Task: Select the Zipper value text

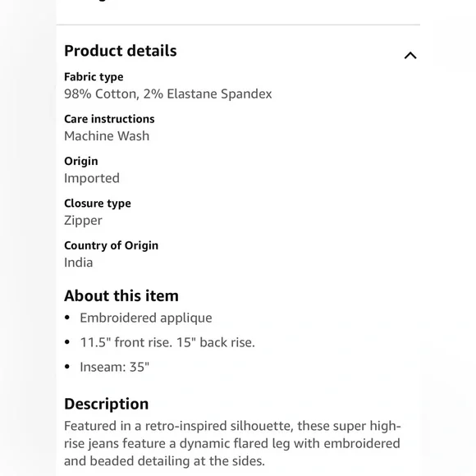Action: [83, 221]
